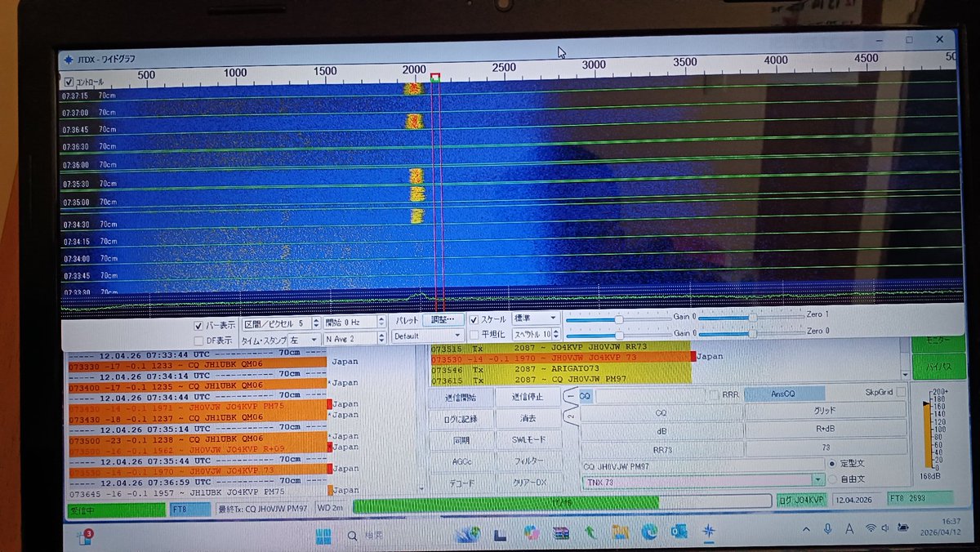The width and height of the screenshot is (980, 552).
Task: Open the Windows Start menu icon
Action: (323, 536)
